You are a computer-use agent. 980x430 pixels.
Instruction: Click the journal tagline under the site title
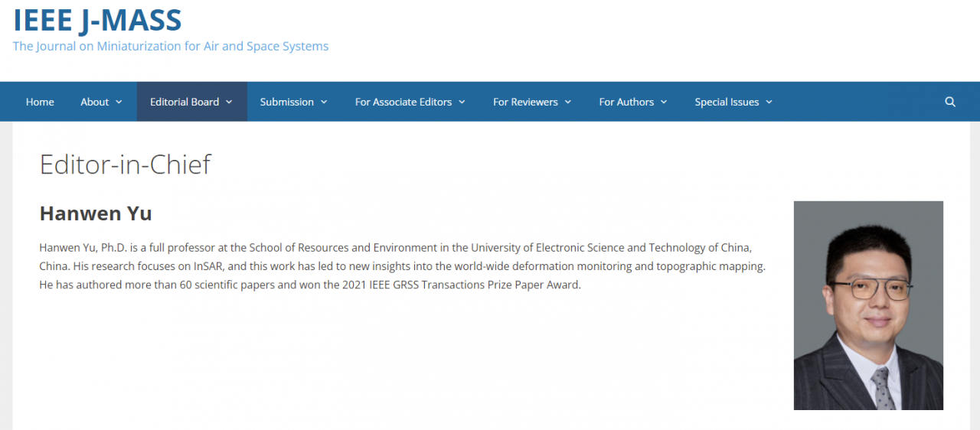tap(171, 46)
